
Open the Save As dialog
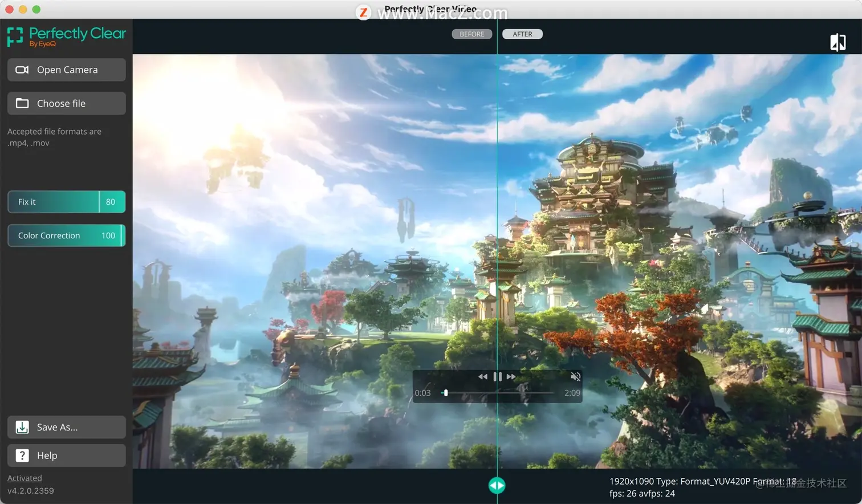pos(66,427)
